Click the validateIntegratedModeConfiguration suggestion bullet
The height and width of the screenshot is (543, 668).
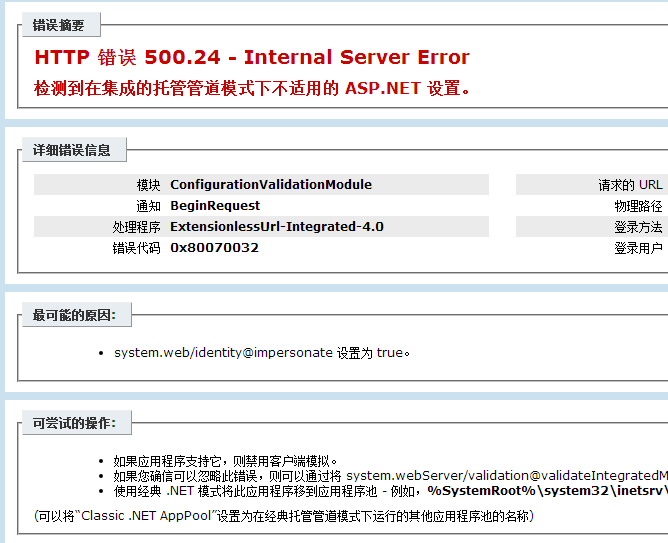pyautogui.click(x=390, y=476)
